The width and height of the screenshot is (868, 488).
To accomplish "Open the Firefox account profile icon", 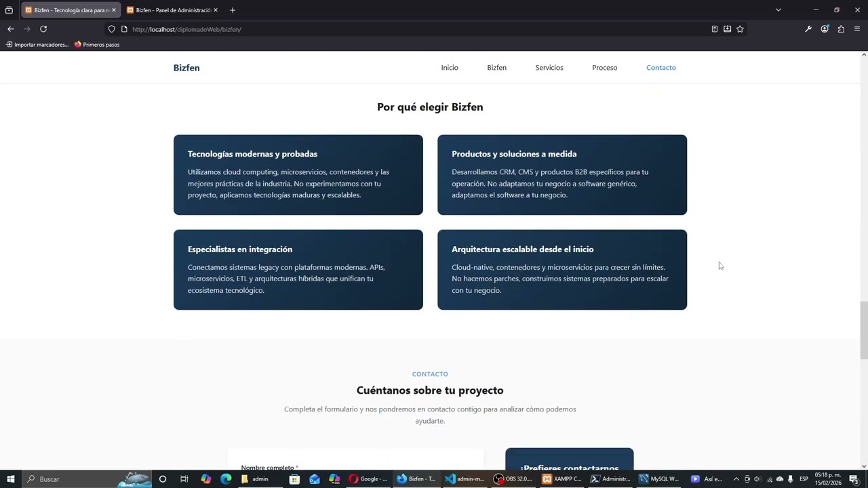I will 825,29.
